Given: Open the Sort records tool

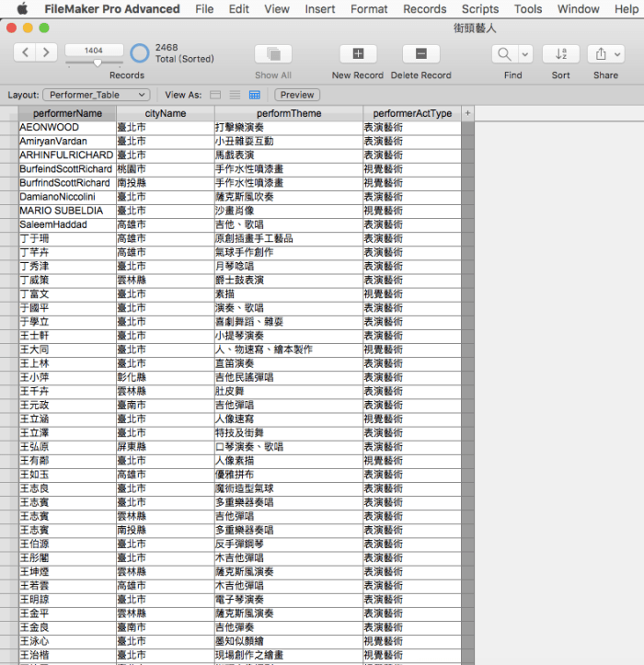Looking at the screenshot, I should click(x=560, y=53).
